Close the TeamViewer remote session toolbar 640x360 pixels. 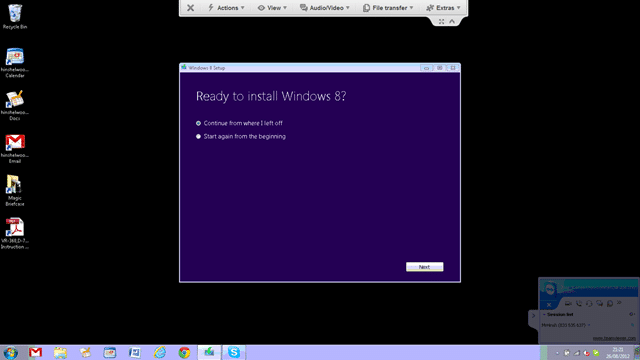pyautogui.click(x=190, y=8)
